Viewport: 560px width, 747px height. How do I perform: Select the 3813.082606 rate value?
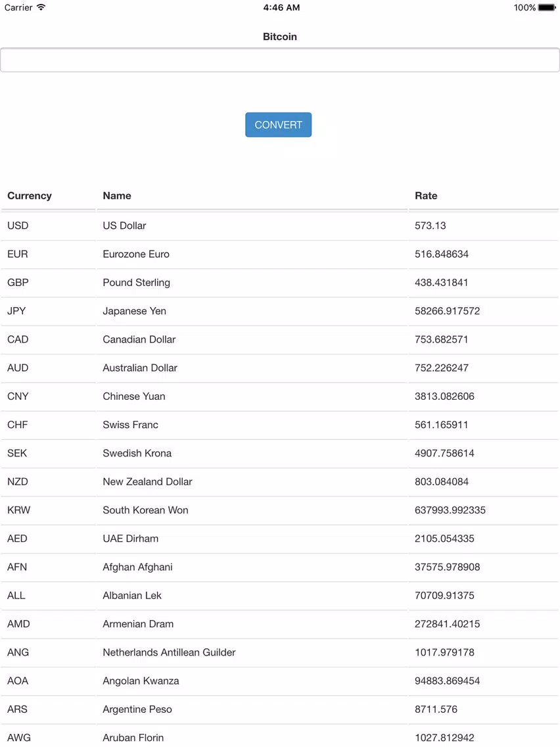[444, 397]
